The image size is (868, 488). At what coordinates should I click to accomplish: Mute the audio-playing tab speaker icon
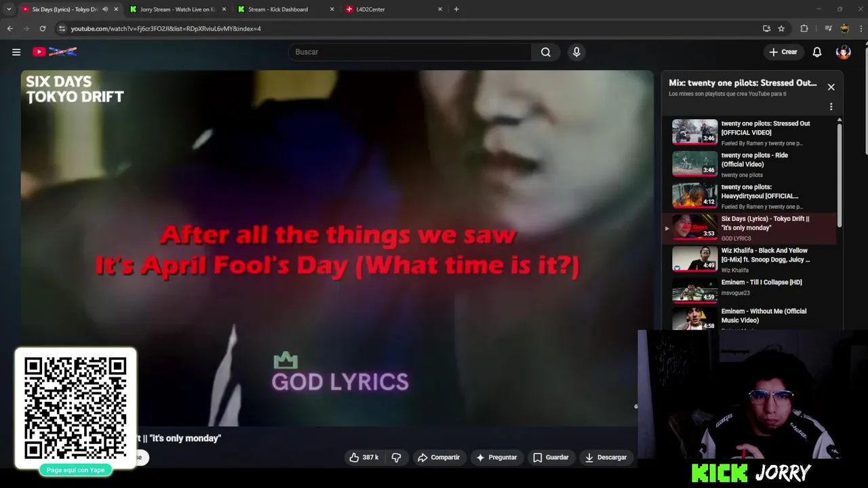105,9
